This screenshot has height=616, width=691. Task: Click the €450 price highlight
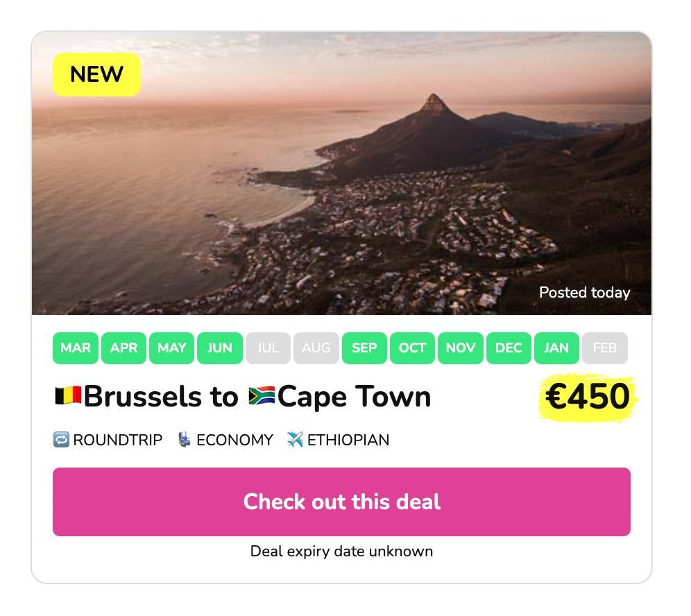588,397
